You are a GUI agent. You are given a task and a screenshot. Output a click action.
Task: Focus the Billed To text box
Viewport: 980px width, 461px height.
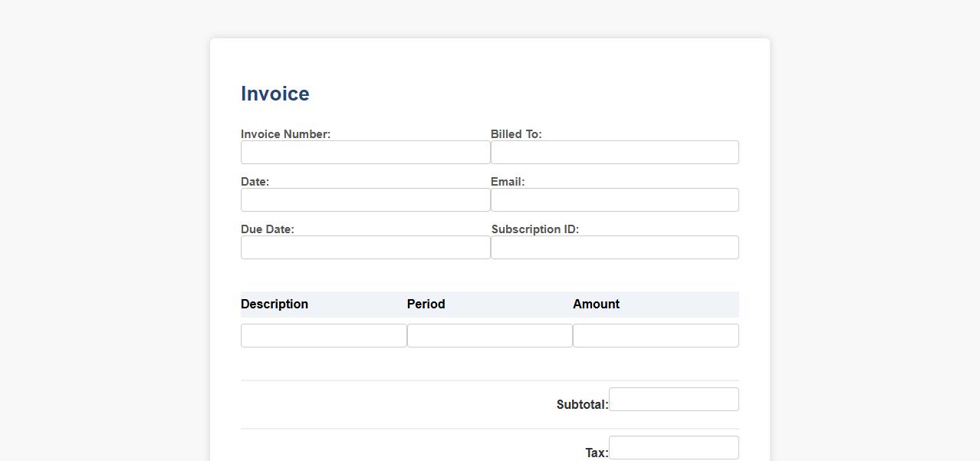point(614,152)
